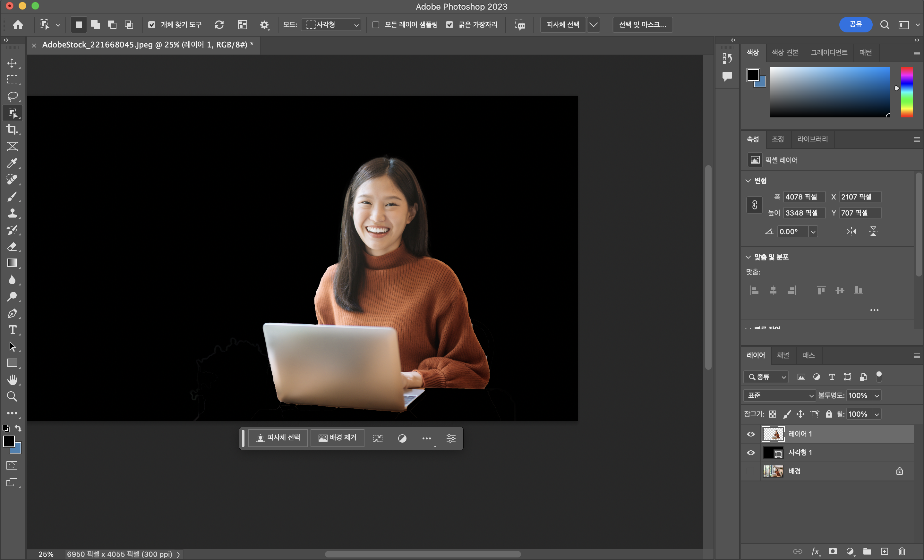Enable 모든 레이어 샘플링 checkbox

375,25
